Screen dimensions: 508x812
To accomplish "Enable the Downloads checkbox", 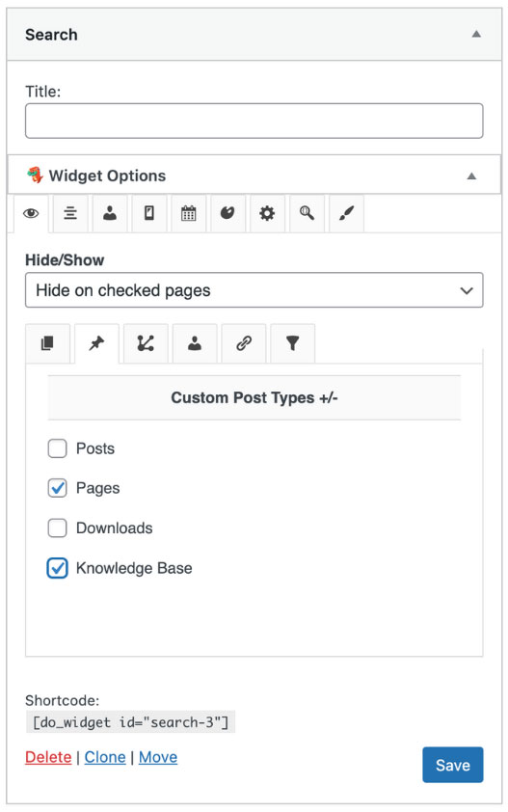I will pyautogui.click(x=58, y=528).
